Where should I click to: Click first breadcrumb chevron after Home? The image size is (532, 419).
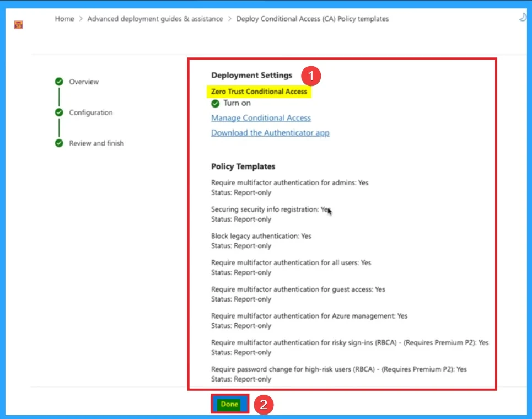coord(80,19)
